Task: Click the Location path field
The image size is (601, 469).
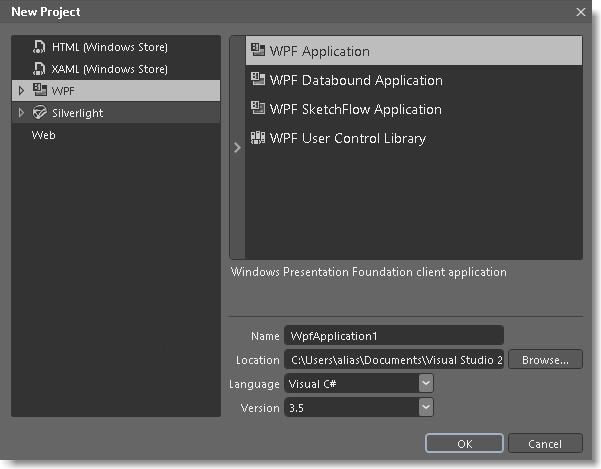Action: (x=394, y=359)
